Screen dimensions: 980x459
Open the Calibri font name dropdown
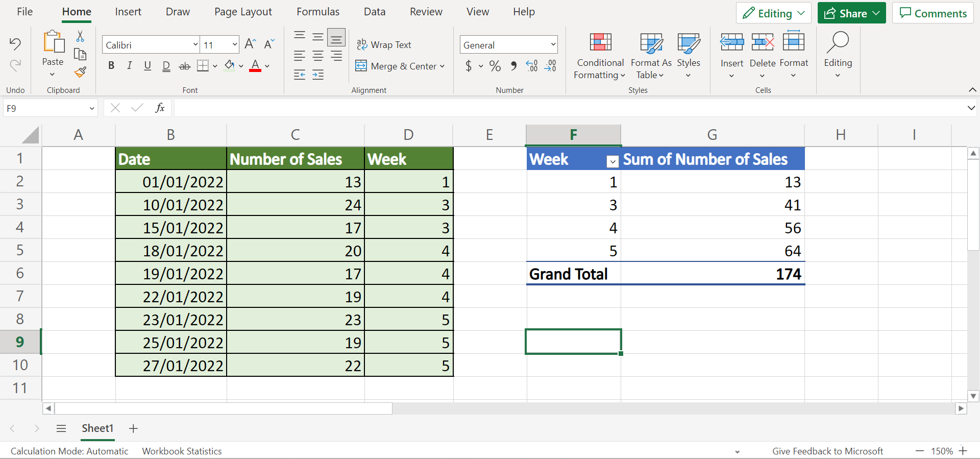[x=195, y=45]
